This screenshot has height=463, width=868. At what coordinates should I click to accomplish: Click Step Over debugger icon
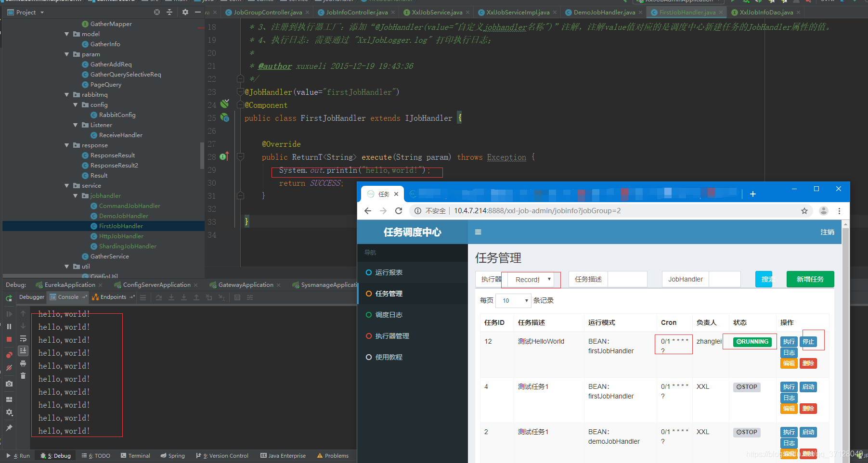click(159, 297)
